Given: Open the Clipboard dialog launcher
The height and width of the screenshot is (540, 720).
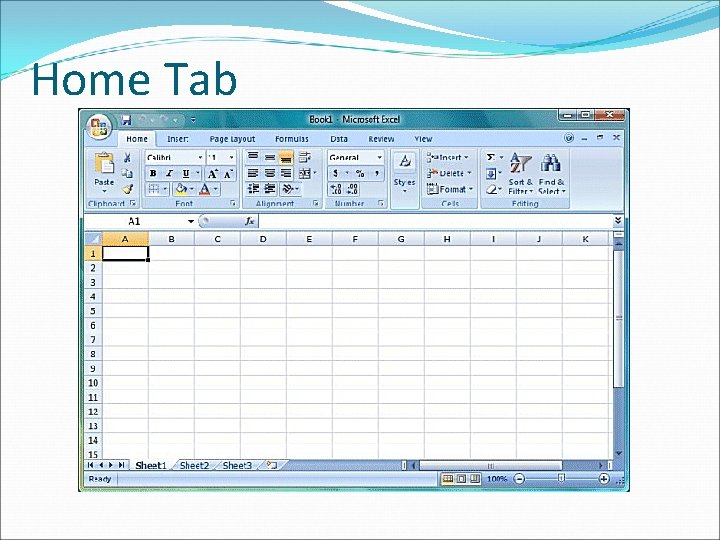Looking at the screenshot, I should coord(133,203).
